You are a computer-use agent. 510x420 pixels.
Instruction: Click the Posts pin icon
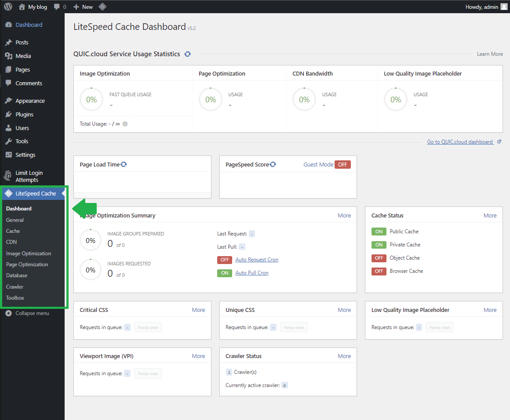(x=9, y=42)
